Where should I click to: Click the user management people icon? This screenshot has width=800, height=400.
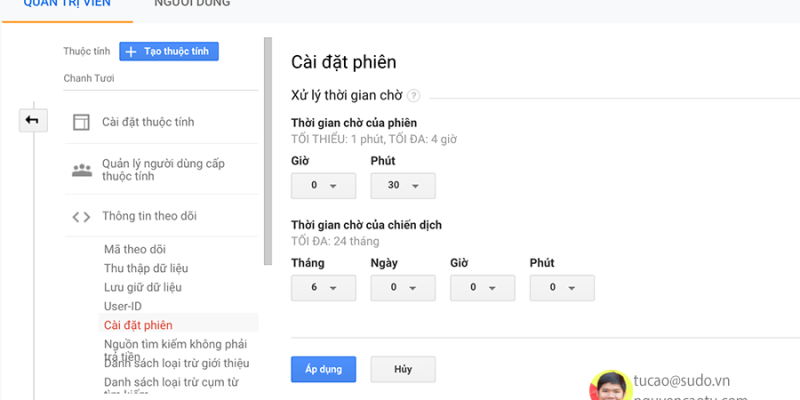pos(81,170)
